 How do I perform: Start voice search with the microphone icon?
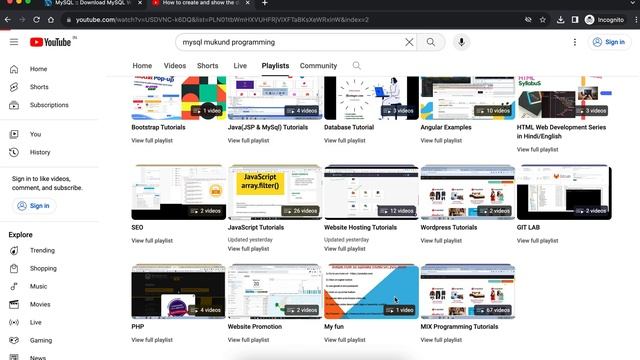461,42
